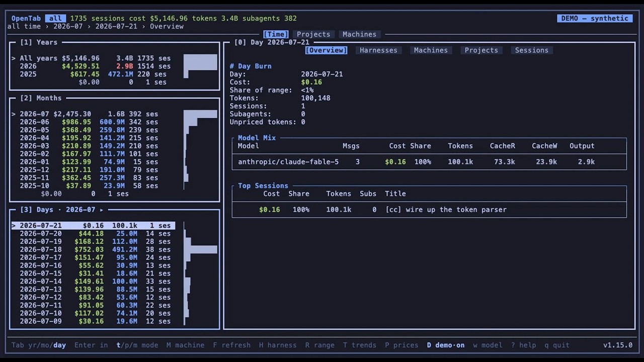This screenshot has height=362, width=644.
Task: Select the 2026-07-19 day row
Action: [93, 242]
